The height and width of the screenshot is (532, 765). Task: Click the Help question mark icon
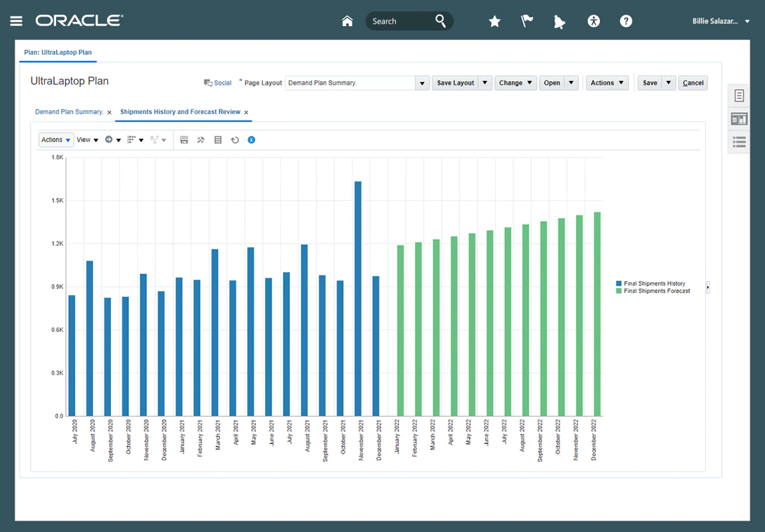(x=626, y=21)
